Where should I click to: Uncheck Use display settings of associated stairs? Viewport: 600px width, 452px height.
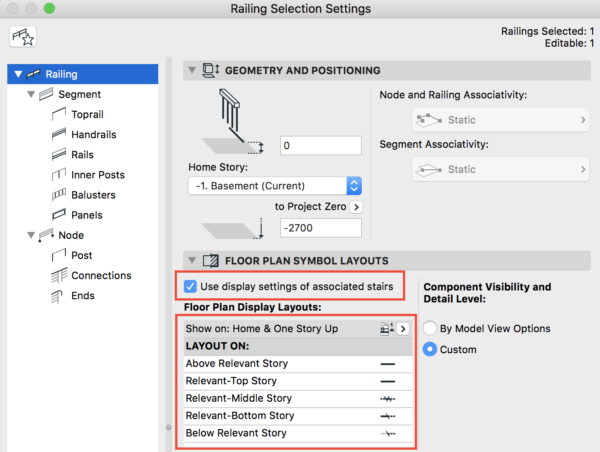tap(191, 287)
